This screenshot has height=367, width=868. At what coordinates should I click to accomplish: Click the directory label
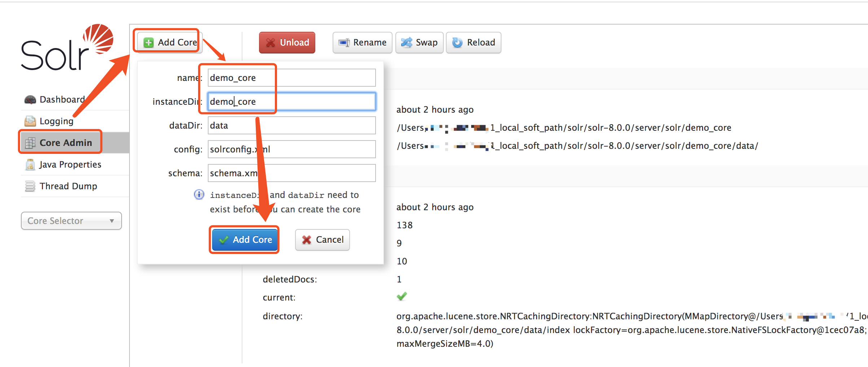tap(282, 316)
